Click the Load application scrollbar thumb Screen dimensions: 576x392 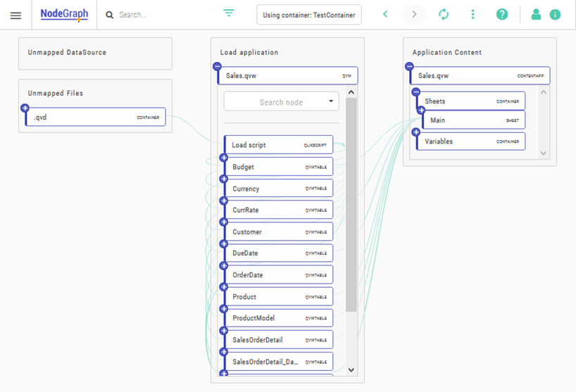pos(351,204)
